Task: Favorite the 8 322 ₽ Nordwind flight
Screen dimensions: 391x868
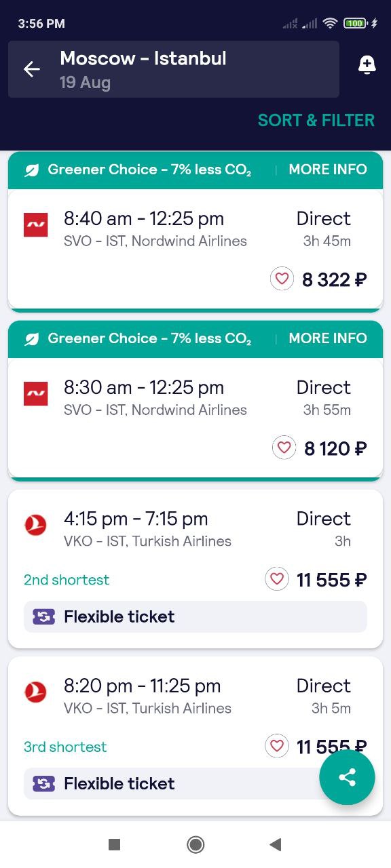Action: tap(282, 279)
